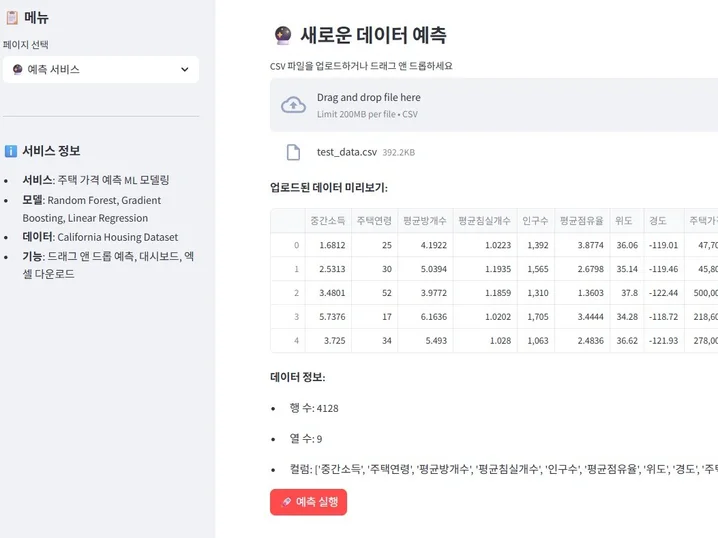
Task: Select the 인구수 column header
Action: (535, 220)
